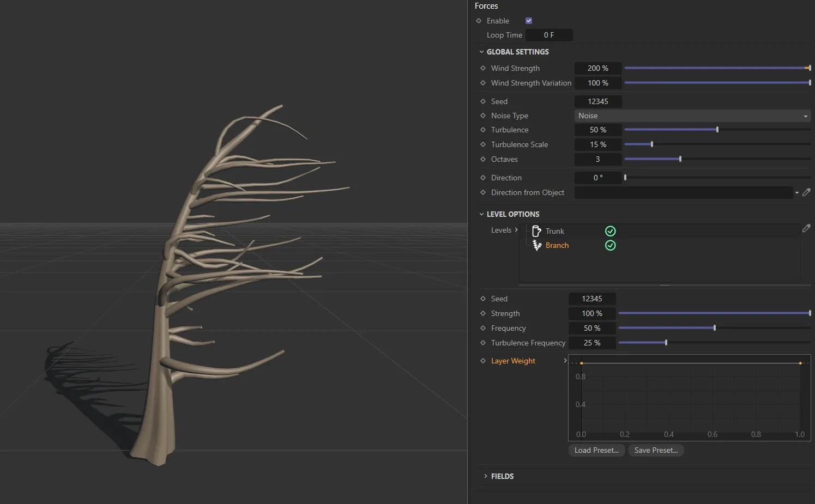The height and width of the screenshot is (504, 815).
Task: Click the keyframe diamond beside Wind Strength
Action: tap(483, 68)
